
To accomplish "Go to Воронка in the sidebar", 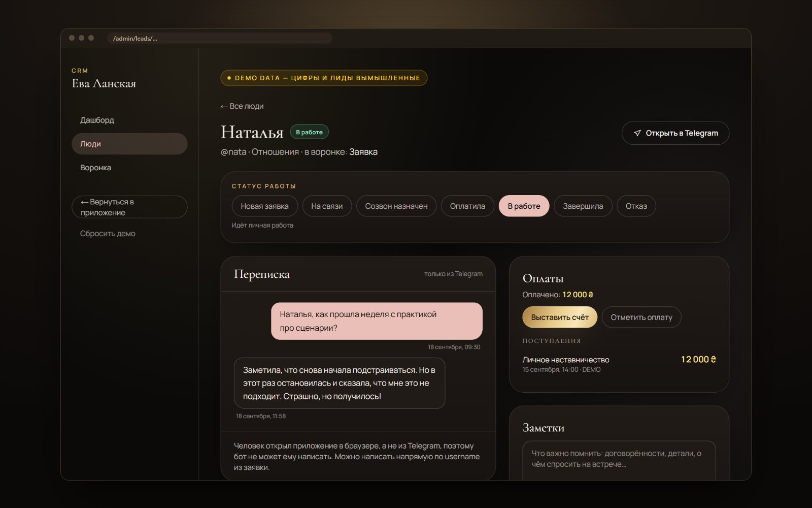I will [x=129, y=168].
